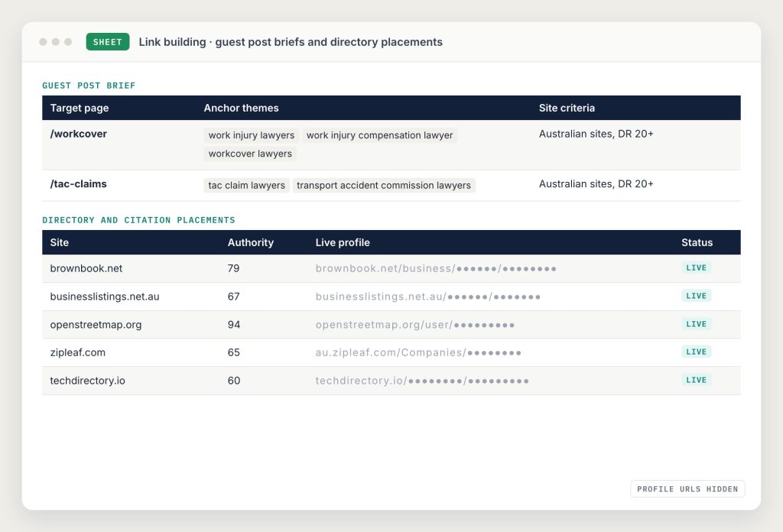Viewport: 783px width, 532px height.
Task: Select the /workcover target page cell
Action: tap(79, 134)
